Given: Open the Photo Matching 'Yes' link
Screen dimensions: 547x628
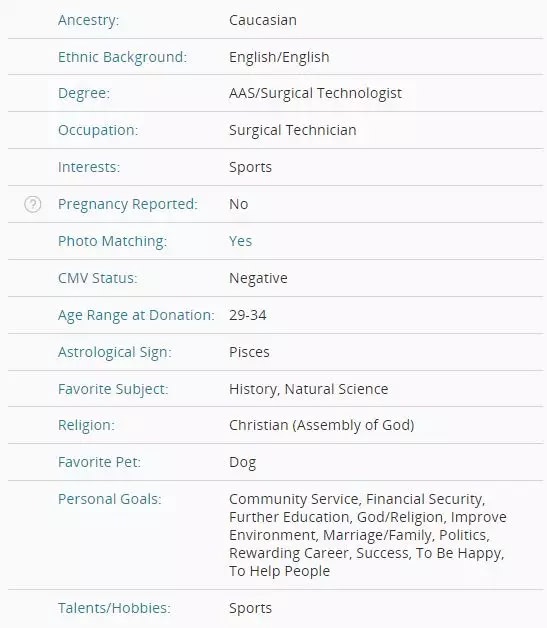Looking at the screenshot, I should click(x=240, y=241).
